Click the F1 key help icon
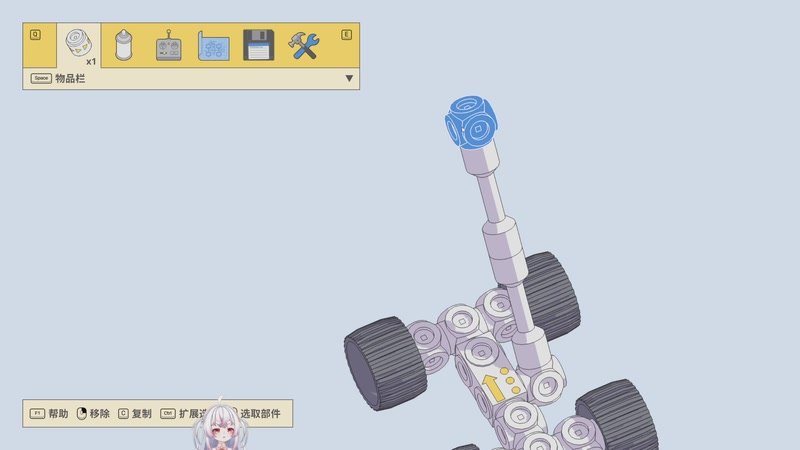The height and width of the screenshot is (450, 800). tap(37, 413)
